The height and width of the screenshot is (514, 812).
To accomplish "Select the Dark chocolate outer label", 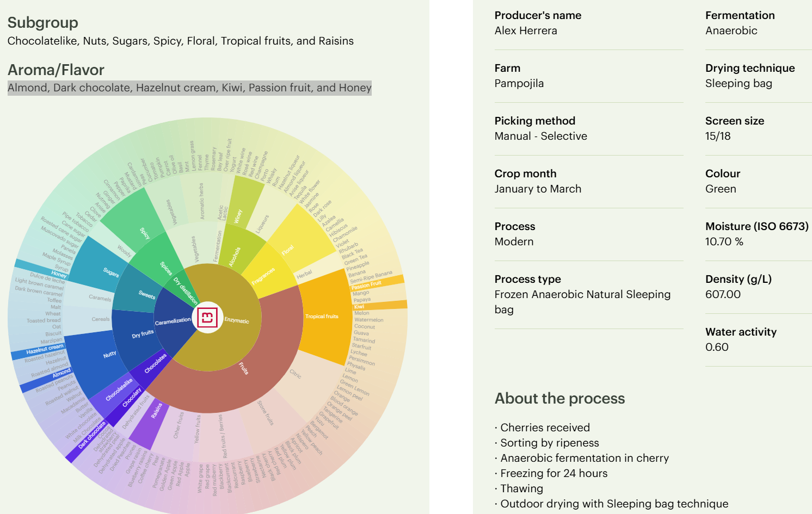I will pos(91,436).
